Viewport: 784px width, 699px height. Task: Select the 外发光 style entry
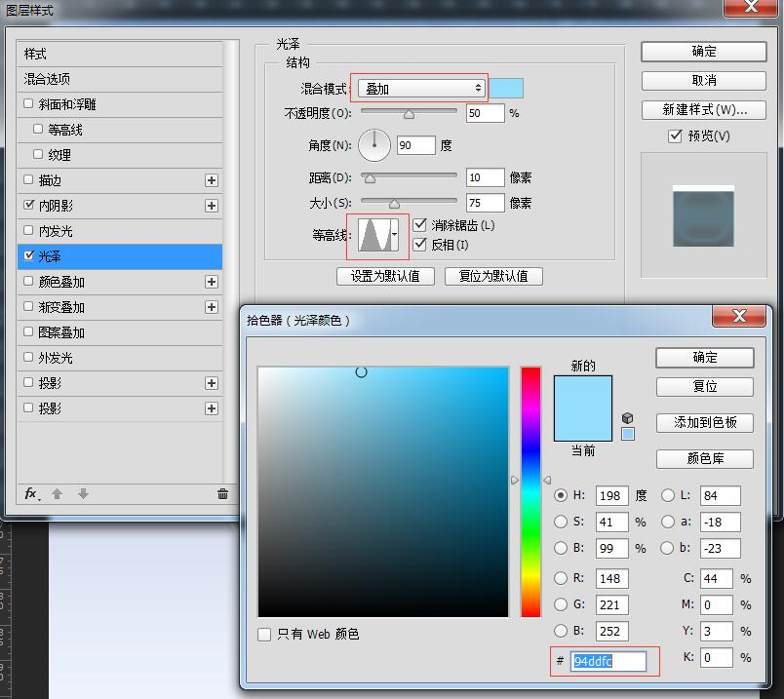click(120, 358)
